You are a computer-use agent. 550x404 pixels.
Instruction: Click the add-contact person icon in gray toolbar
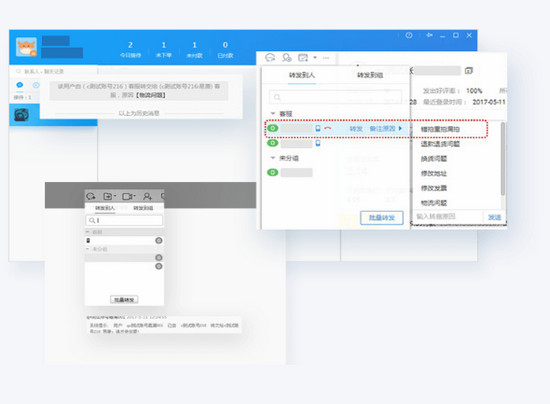147,196
